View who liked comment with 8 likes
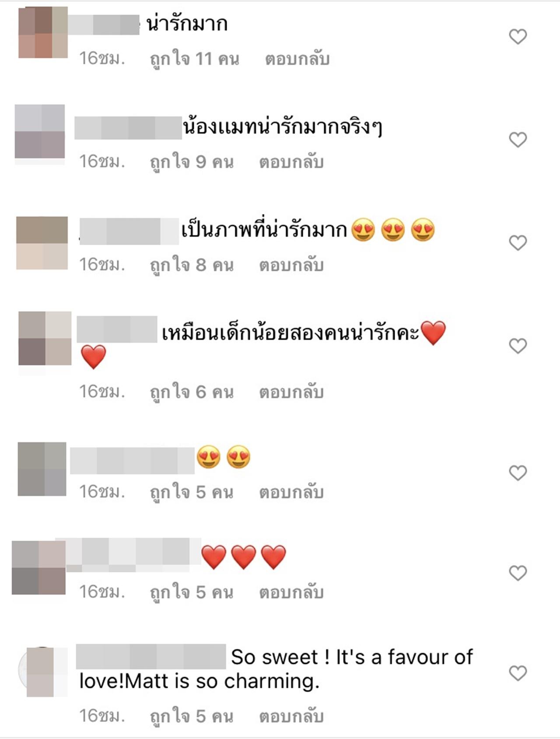Image resolution: width=560 pixels, height=739 pixels. tap(192, 265)
